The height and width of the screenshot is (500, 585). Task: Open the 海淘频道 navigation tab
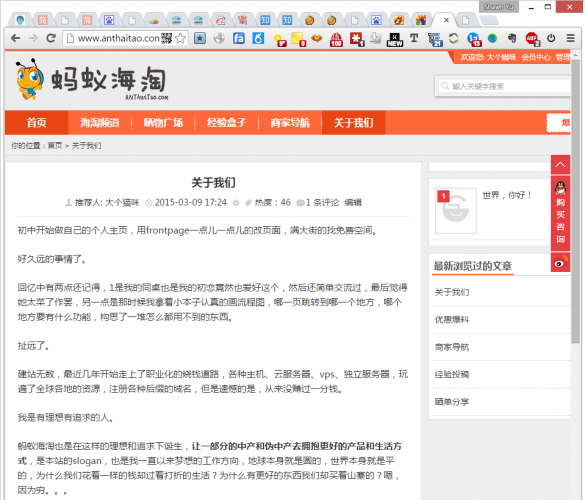100,122
